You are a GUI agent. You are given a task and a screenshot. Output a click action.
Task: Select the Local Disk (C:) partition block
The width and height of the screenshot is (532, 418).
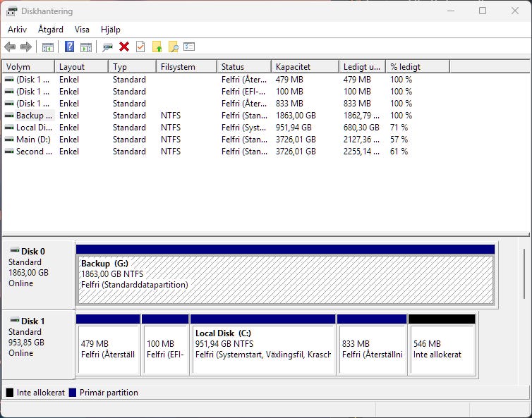262,349
